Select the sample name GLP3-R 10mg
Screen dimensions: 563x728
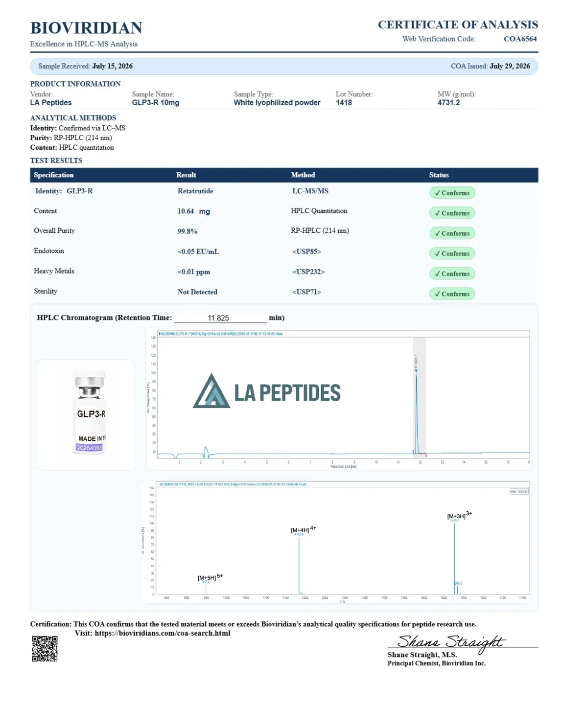[156, 103]
